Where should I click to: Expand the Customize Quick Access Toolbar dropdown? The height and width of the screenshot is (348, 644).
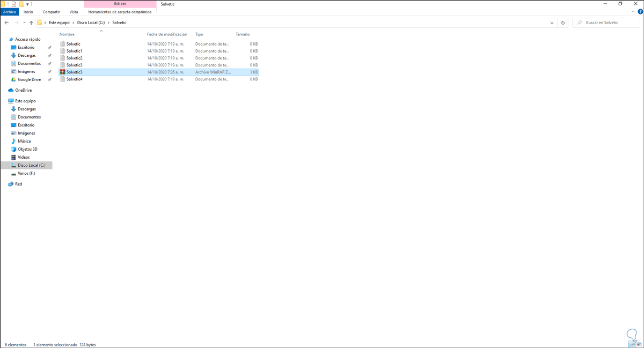click(x=27, y=4)
